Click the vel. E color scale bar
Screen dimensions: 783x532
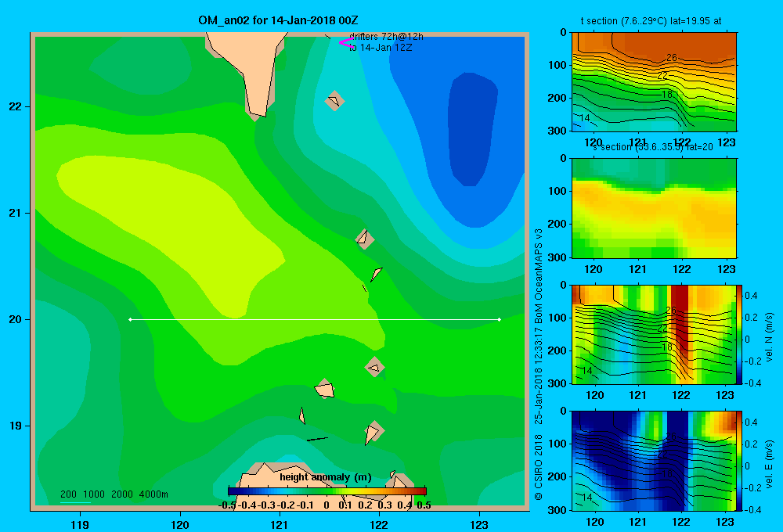(739, 461)
